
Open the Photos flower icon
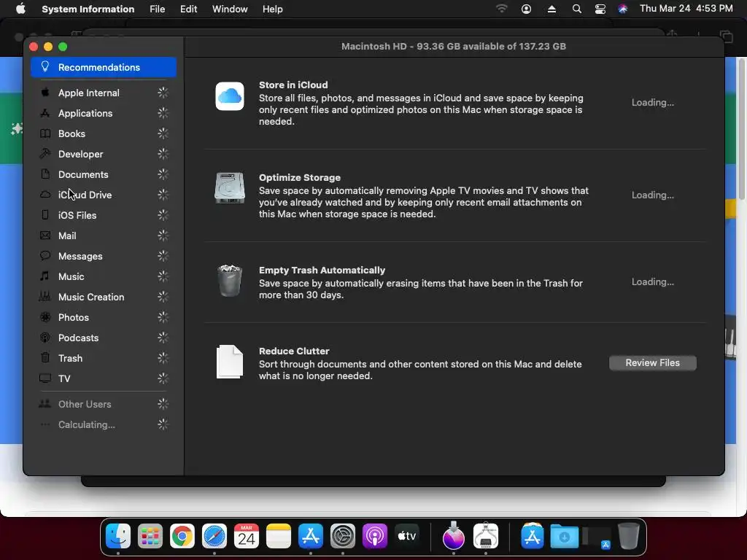45,317
